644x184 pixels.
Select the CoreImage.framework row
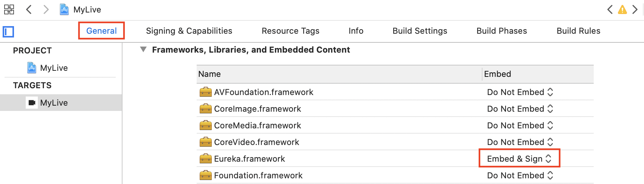[x=395, y=109]
